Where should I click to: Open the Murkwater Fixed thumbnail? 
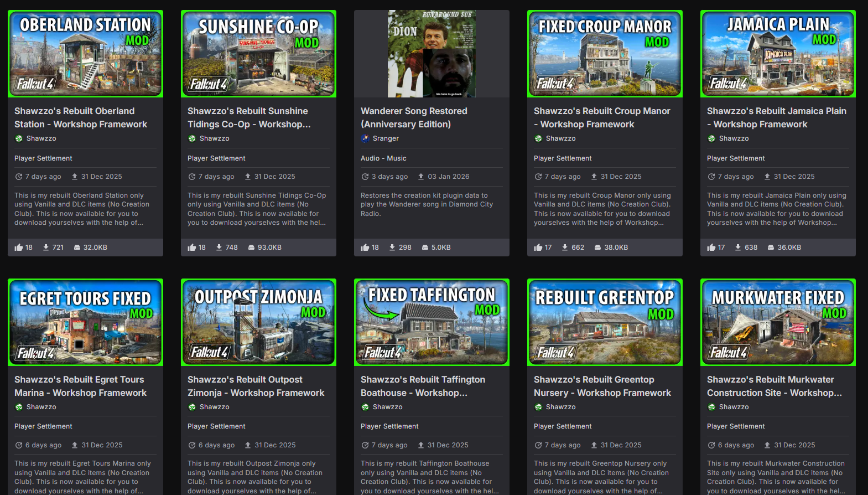click(x=778, y=322)
